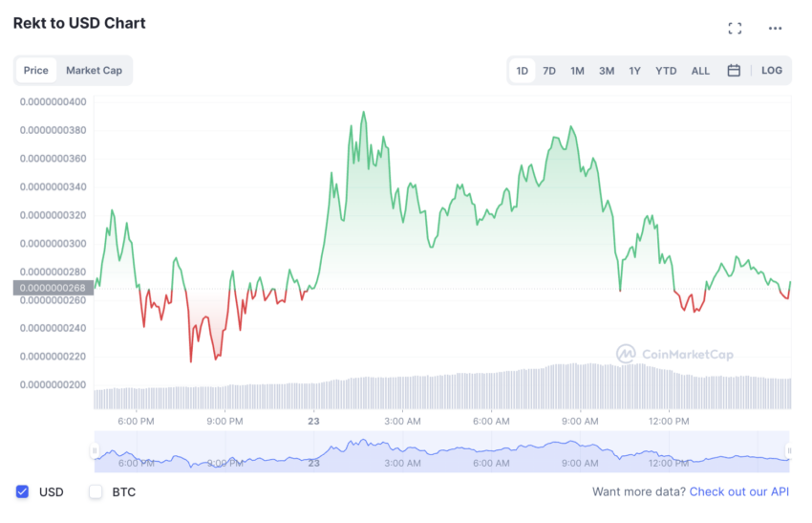Switch to the Market Cap tab

tap(94, 71)
